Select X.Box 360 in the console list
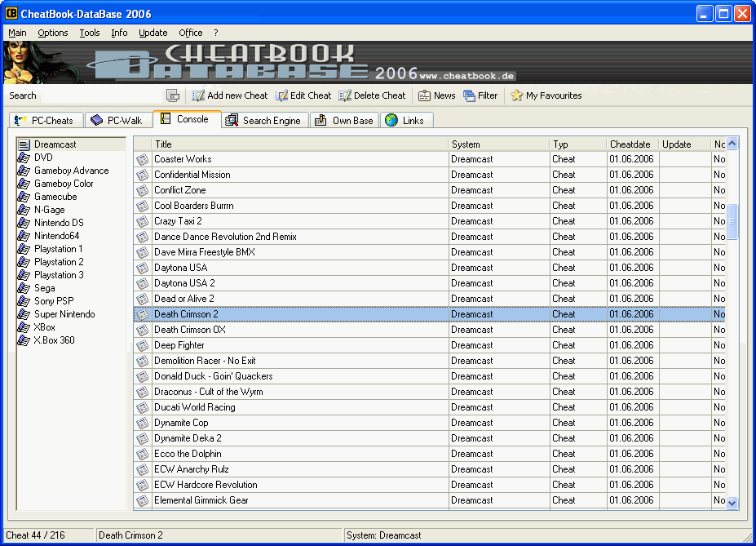The image size is (756, 546). [54, 340]
